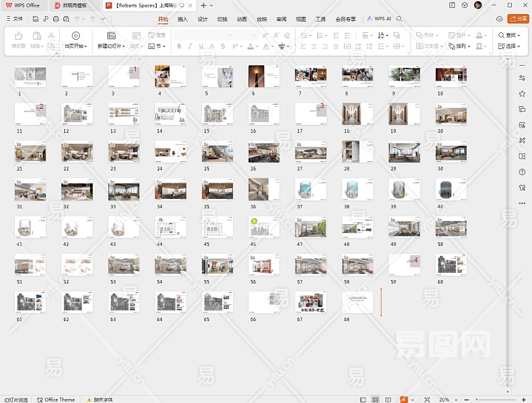This screenshot has height=403, width=532.
Task: Switch to slide sorter view mode
Action: point(375,400)
